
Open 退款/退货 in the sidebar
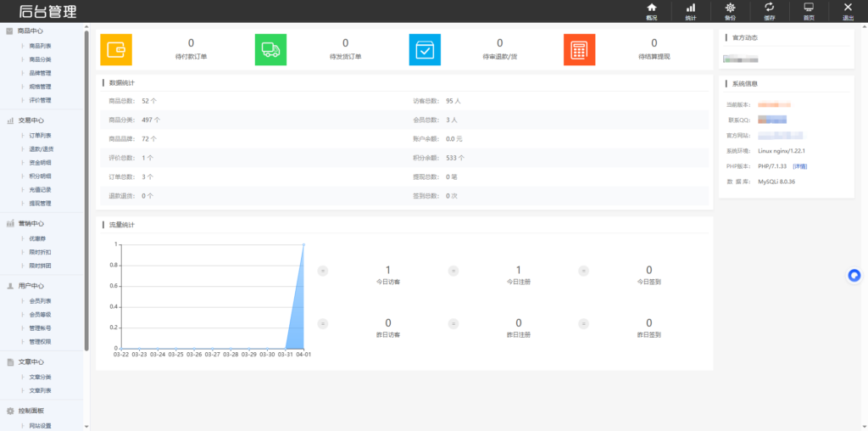(41, 149)
